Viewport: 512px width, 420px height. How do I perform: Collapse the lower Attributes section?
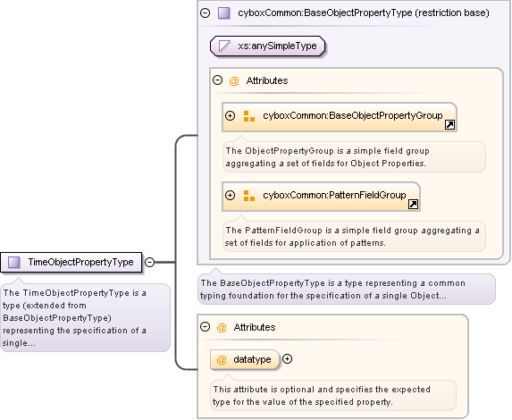click(205, 326)
